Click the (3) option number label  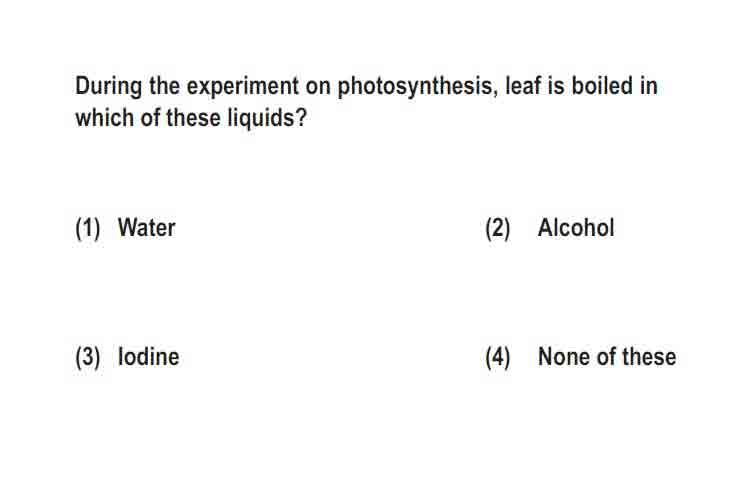click(88, 357)
